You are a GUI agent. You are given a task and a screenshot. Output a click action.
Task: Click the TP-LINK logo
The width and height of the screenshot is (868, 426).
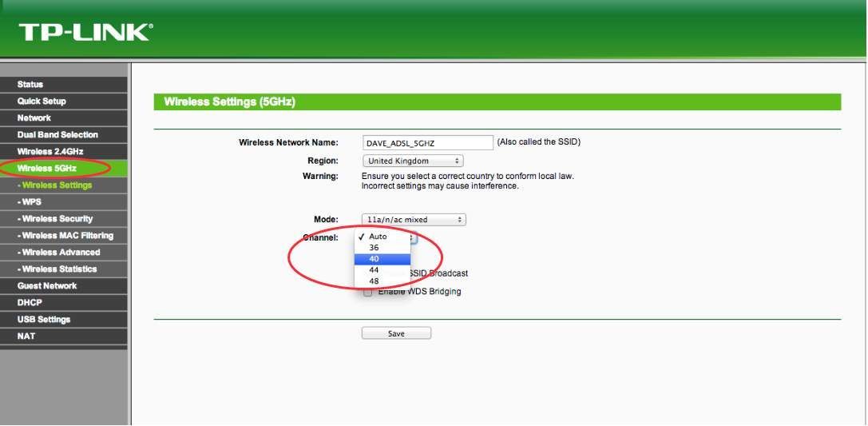[85, 32]
